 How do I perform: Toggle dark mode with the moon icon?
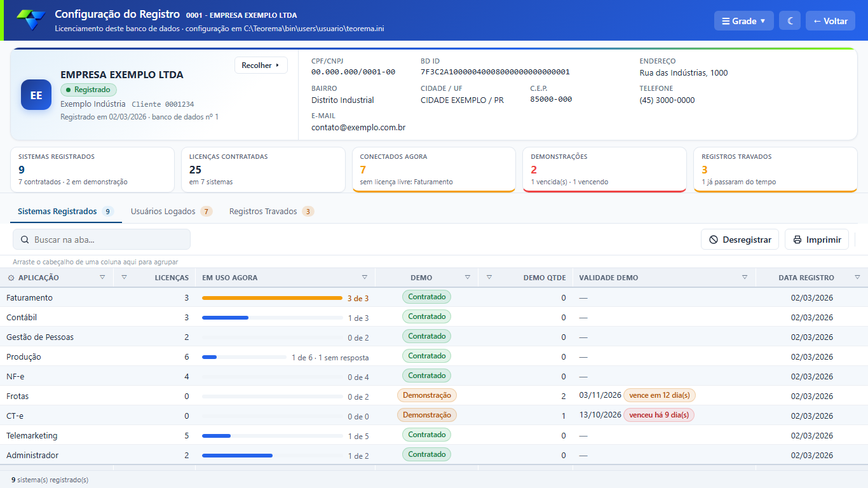[x=790, y=21]
